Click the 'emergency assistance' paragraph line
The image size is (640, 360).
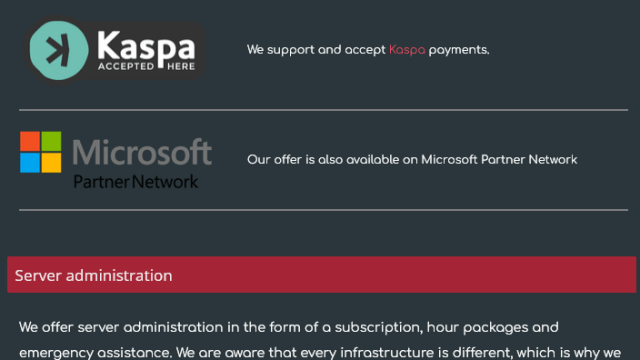[320, 352]
